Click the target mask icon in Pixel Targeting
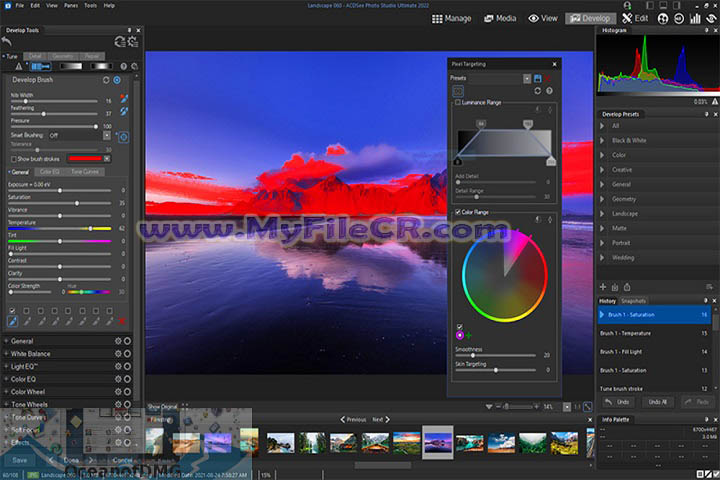 458,91
